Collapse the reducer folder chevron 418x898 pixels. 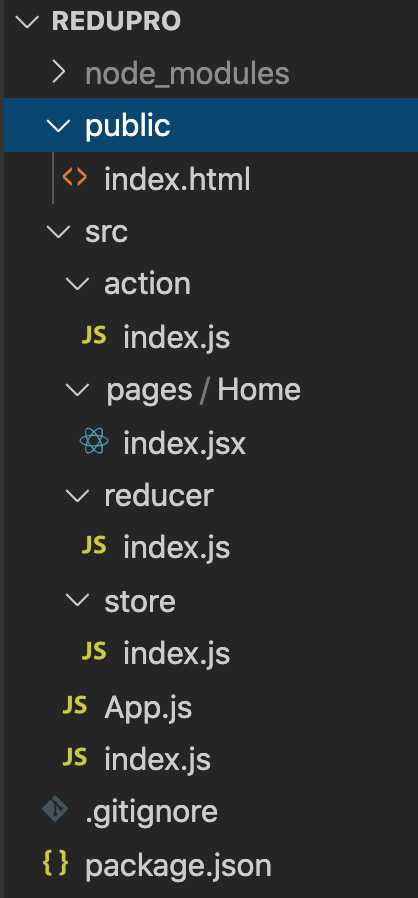[78, 495]
